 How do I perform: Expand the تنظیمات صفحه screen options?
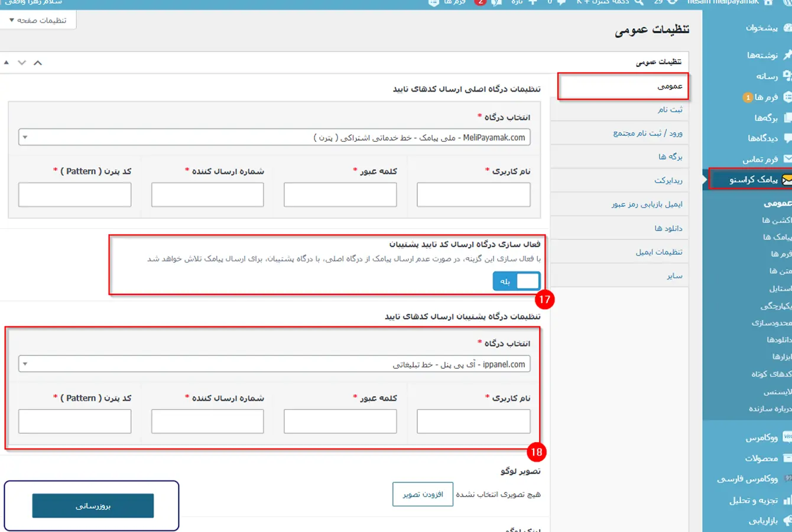[38, 20]
